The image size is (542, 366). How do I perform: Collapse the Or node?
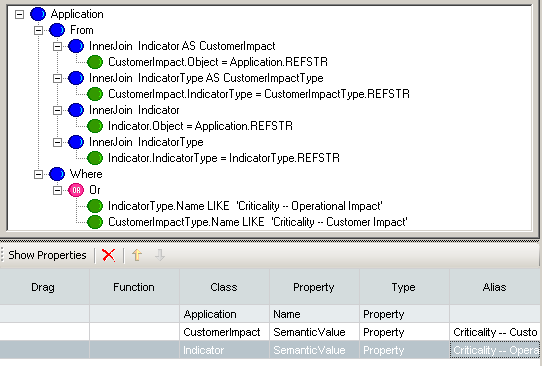coord(58,190)
